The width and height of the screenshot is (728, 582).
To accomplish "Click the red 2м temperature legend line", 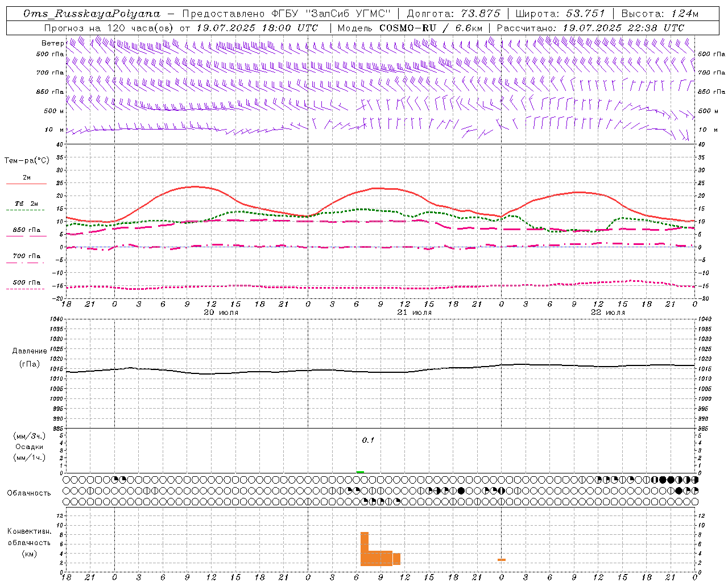I will (26, 184).
